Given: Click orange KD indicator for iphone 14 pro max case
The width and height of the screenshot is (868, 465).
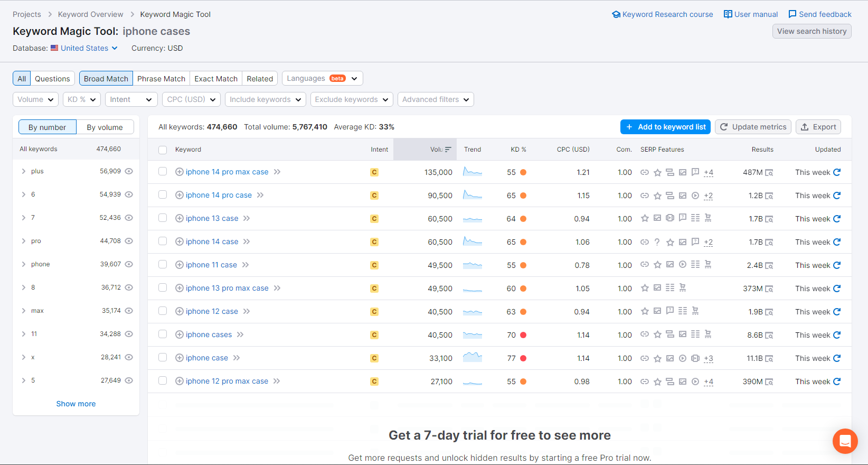Looking at the screenshot, I should [x=523, y=172].
